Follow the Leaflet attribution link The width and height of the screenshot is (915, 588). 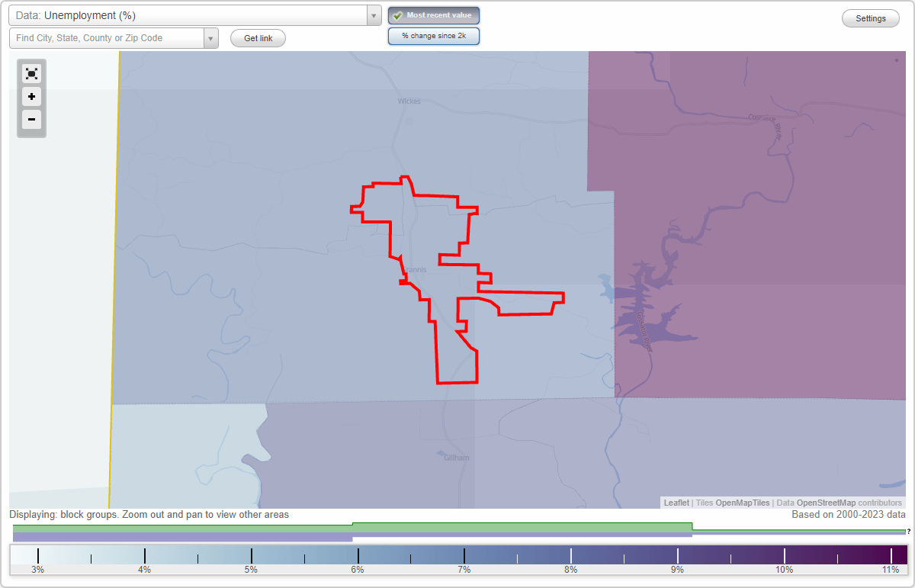coord(676,503)
